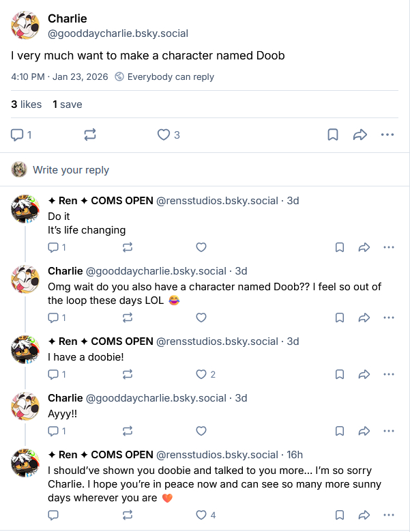
Task: Click the Write your reply field
Action: [x=71, y=170]
